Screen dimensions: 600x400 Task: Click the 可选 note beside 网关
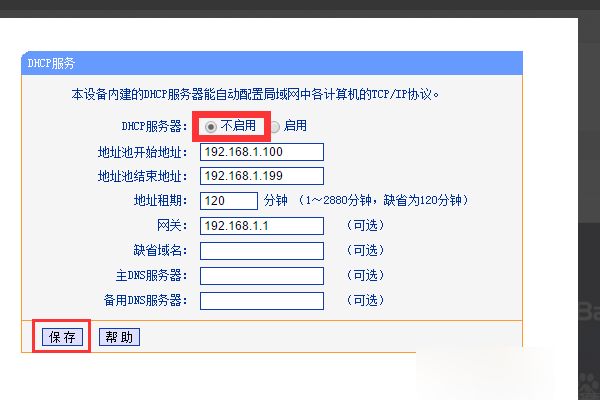pyautogui.click(x=365, y=225)
